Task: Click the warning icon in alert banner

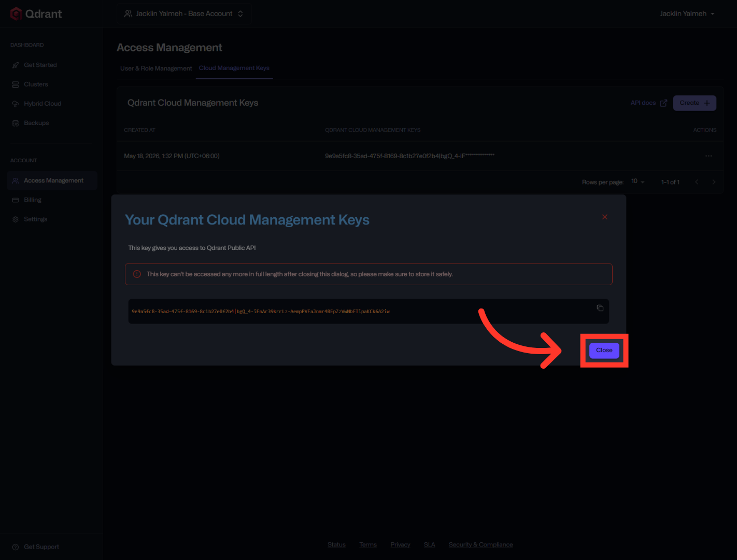Action: click(x=137, y=274)
